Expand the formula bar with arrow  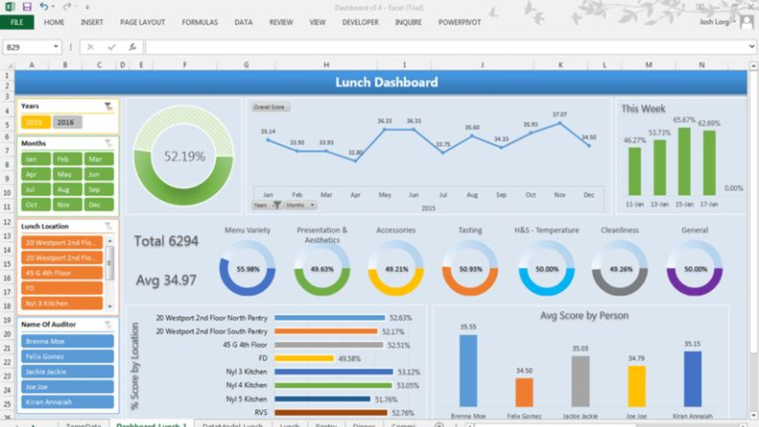click(x=751, y=47)
